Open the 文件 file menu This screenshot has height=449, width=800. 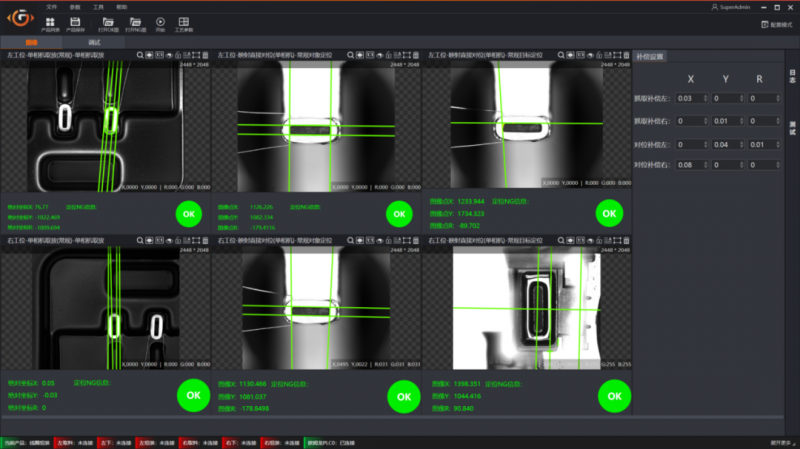(x=52, y=6)
